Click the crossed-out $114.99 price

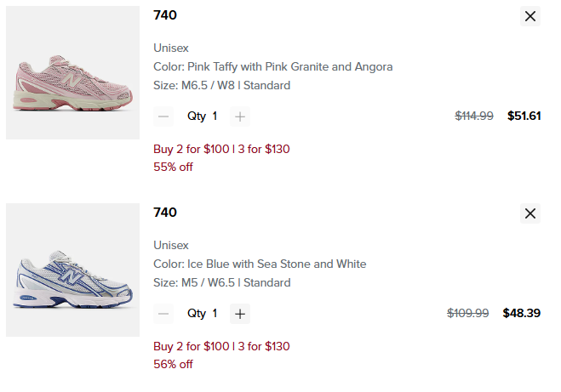pos(474,116)
